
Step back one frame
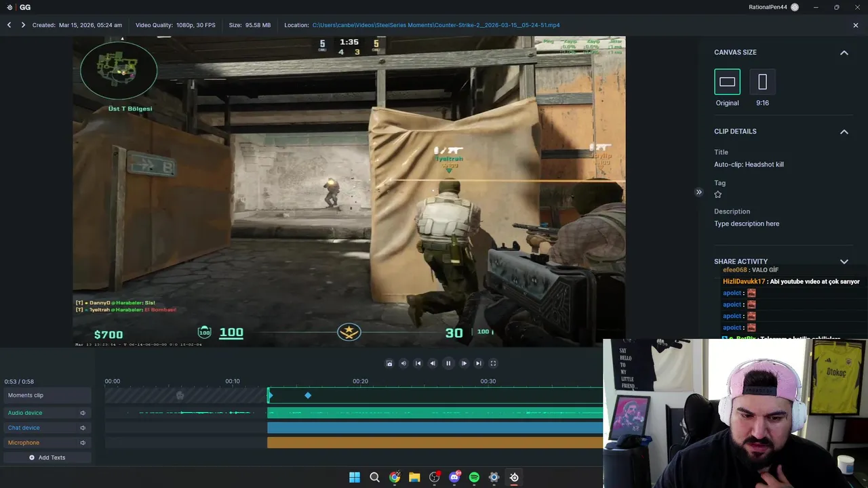point(433,363)
